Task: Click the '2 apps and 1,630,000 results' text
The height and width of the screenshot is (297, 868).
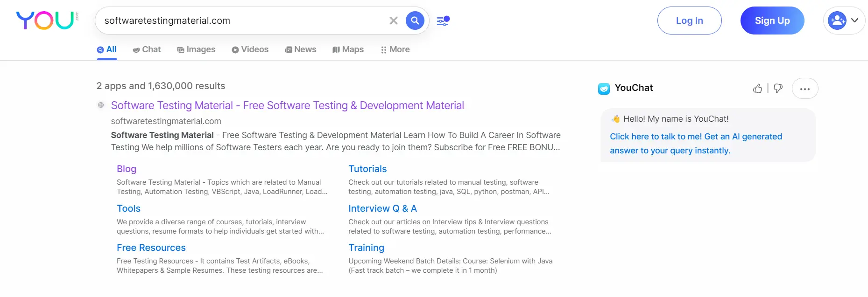Action: pos(161,86)
